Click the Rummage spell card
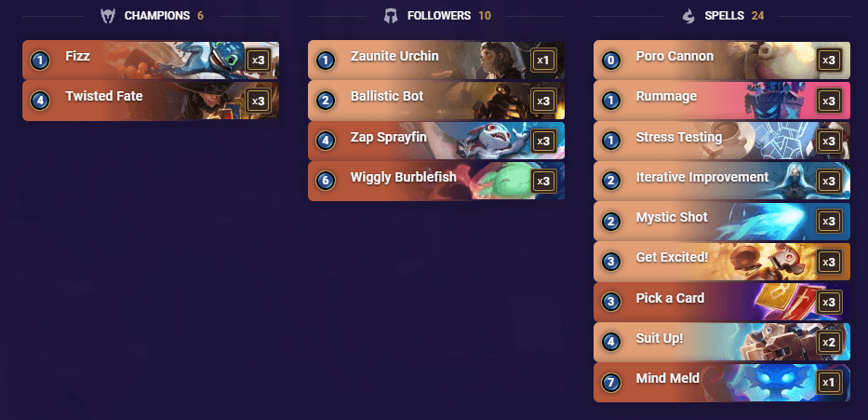The image size is (868, 420). [722, 101]
